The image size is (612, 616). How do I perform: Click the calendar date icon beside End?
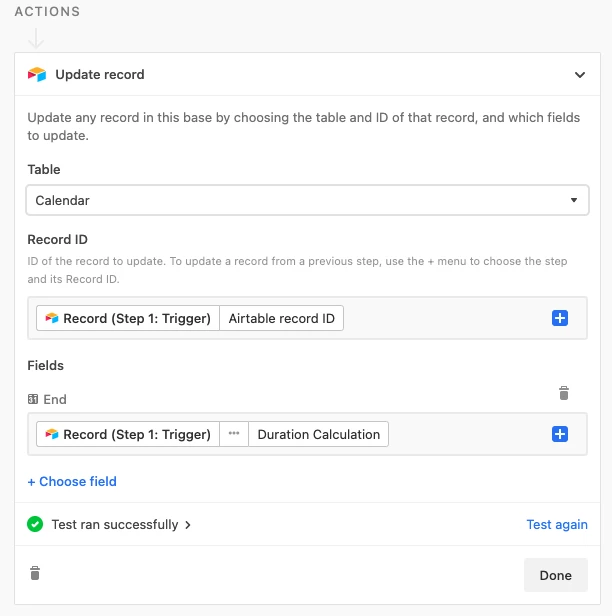coord(33,399)
